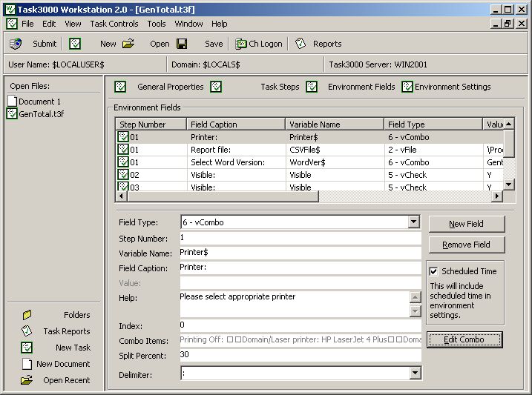Open Task Reports from the sidebar icon
532x395 pixels.
(27, 331)
